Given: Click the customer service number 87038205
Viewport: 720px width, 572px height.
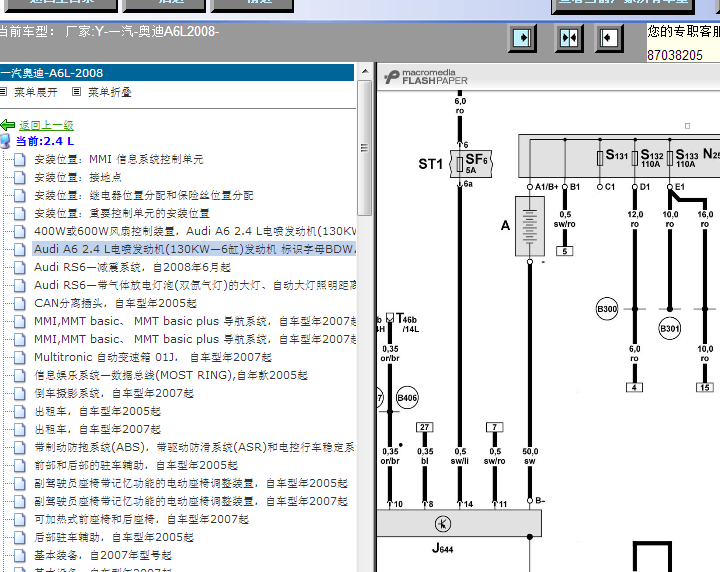Looking at the screenshot, I should click(x=675, y=56).
